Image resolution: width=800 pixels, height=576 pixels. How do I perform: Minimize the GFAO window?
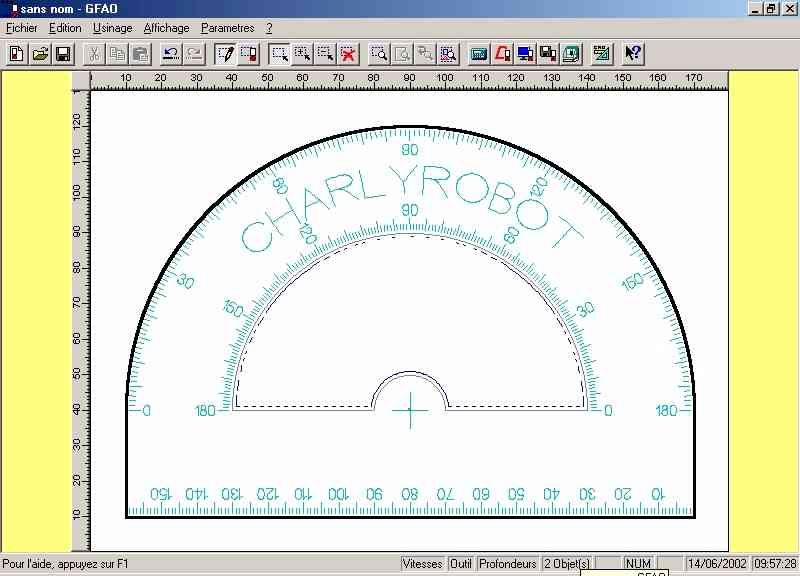point(756,8)
